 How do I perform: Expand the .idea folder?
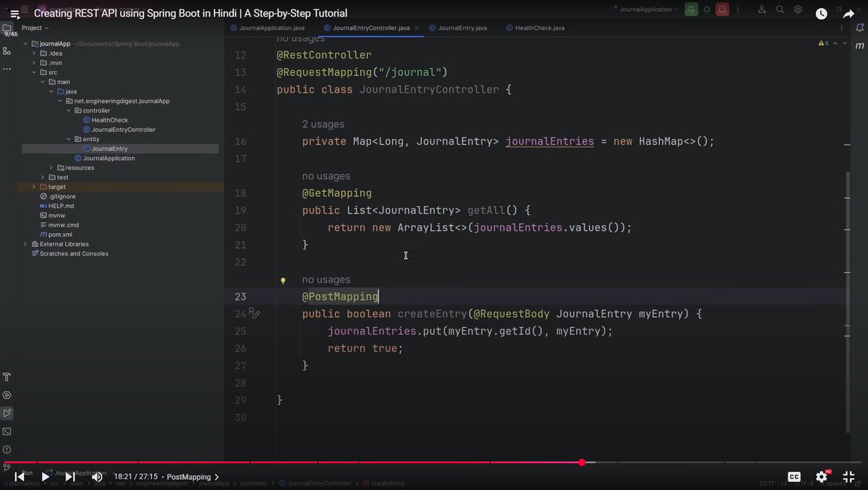point(34,53)
